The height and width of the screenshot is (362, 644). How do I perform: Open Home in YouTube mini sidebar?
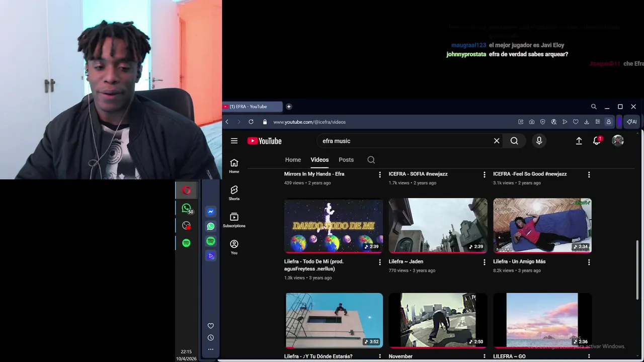coord(234,166)
